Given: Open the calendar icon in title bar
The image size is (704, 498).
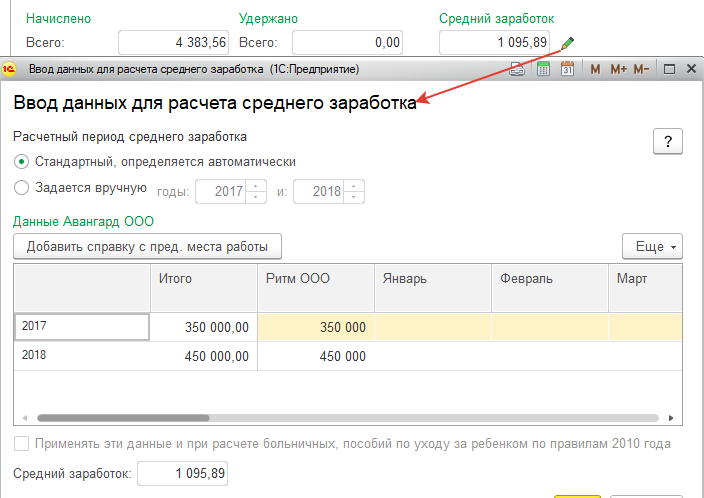Looking at the screenshot, I should pos(568,69).
